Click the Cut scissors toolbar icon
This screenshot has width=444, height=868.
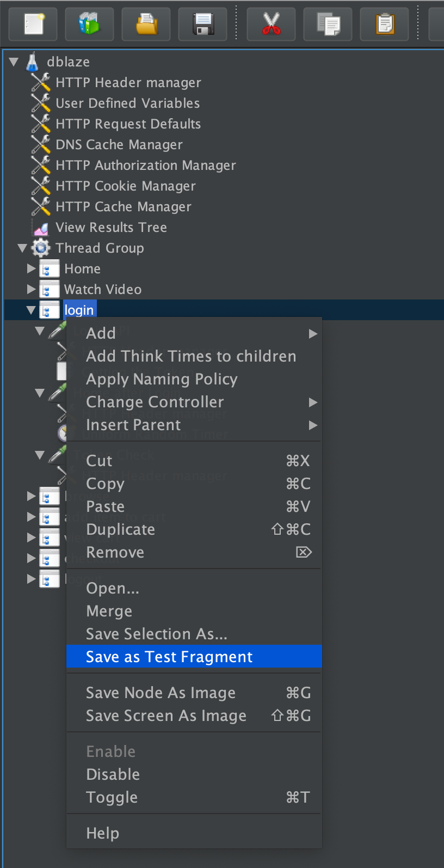click(x=271, y=24)
